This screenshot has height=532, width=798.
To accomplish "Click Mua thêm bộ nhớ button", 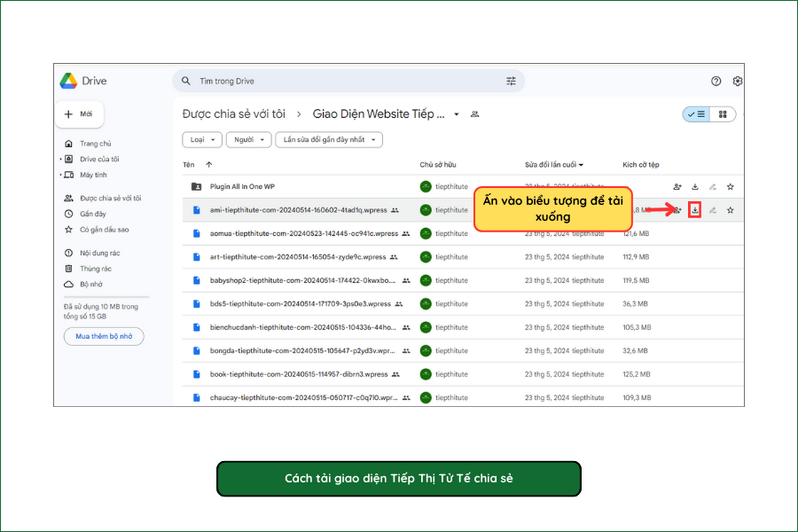I will [x=104, y=337].
